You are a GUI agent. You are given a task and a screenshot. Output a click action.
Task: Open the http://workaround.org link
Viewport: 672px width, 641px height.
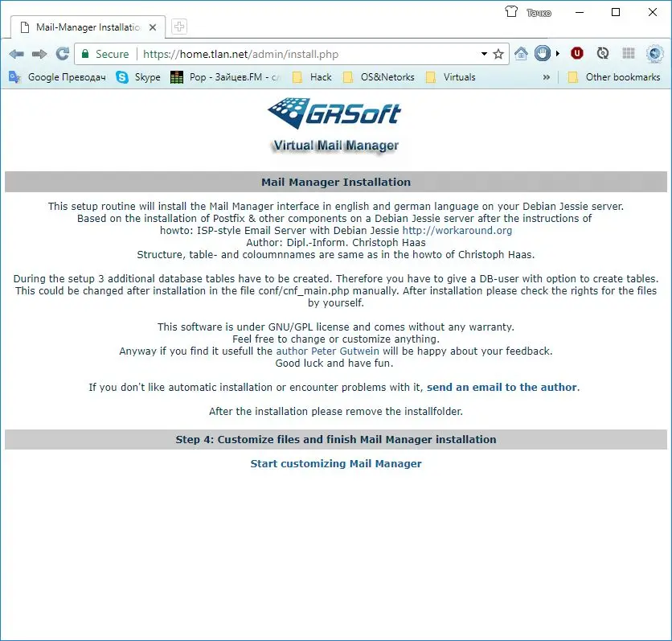click(x=457, y=230)
